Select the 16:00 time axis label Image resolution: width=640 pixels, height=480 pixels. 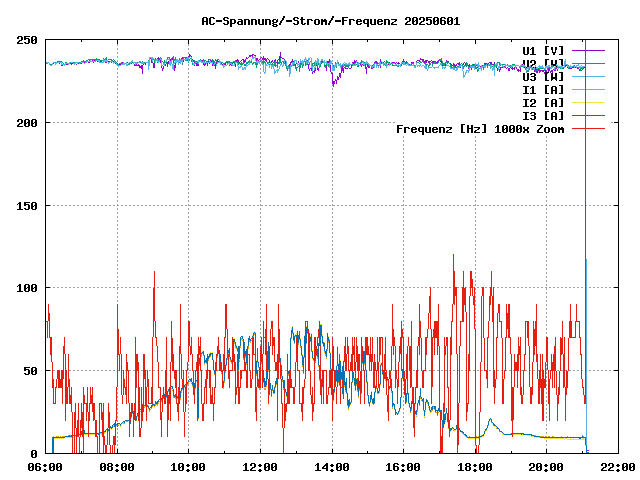tap(403, 467)
